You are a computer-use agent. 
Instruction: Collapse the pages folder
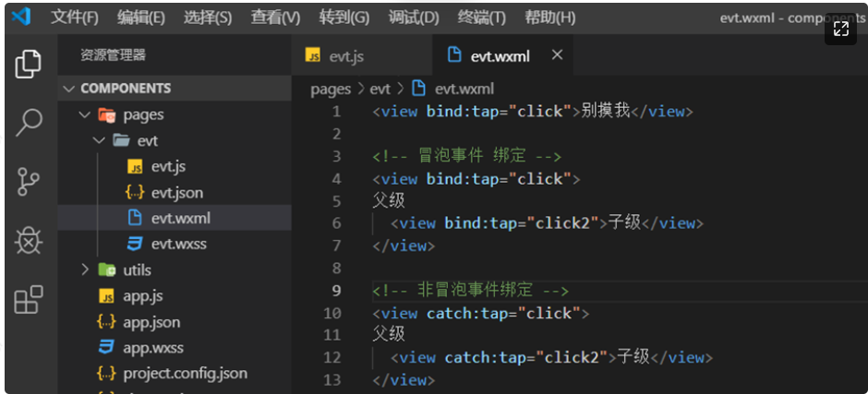coord(143,115)
